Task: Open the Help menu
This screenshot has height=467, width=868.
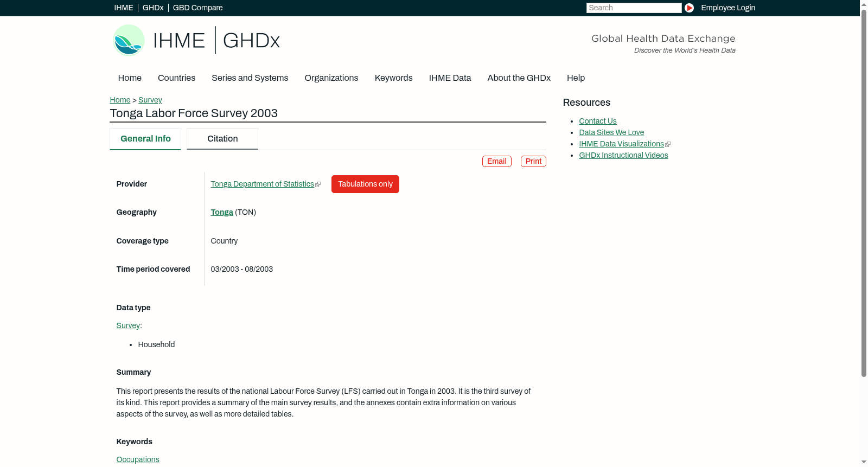Action: 576,78
